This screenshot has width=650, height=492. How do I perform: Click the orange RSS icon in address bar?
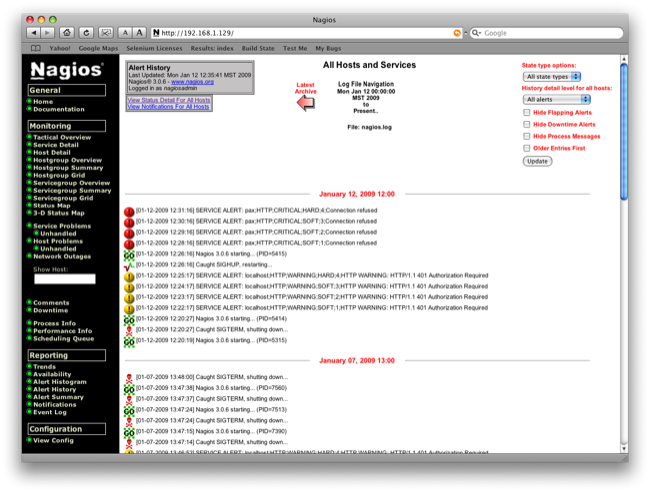click(x=457, y=33)
